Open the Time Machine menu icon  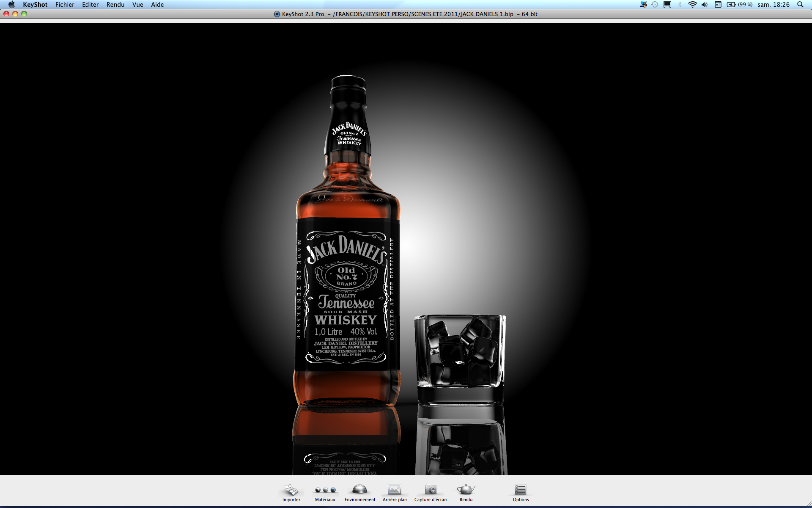(655, 5)
